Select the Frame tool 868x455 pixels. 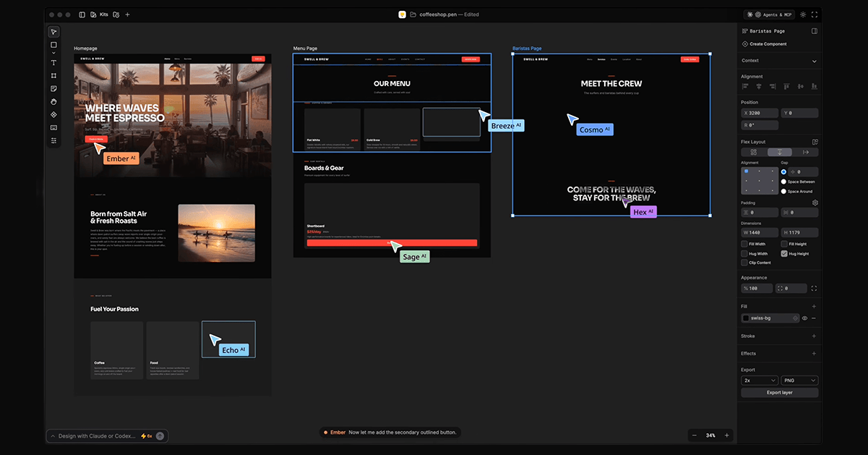click(53, 75)
